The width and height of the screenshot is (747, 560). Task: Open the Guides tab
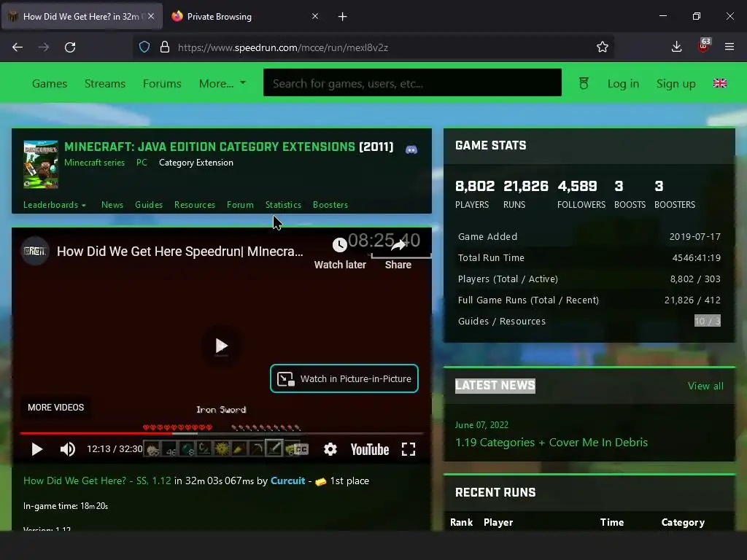point(149,205)
